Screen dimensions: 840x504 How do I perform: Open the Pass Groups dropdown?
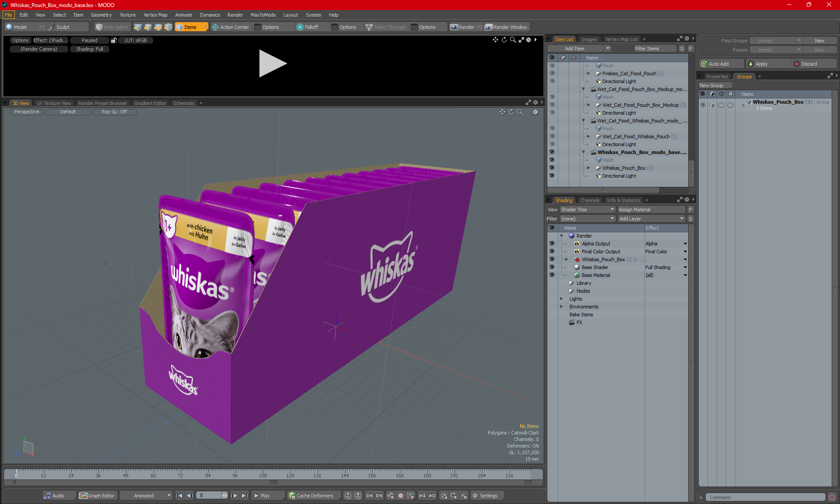pyautogui.click(x=776, y=41)
